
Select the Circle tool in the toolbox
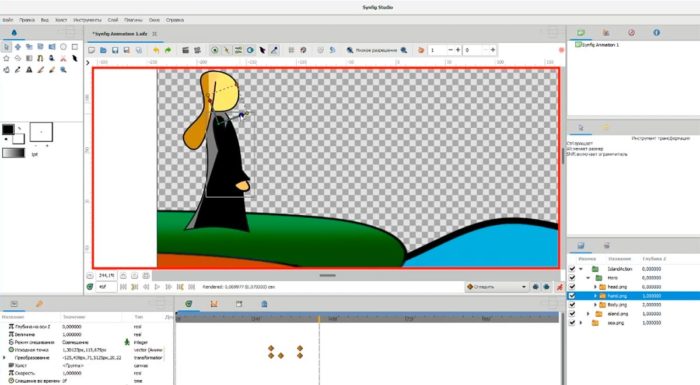tap(63, 46)
